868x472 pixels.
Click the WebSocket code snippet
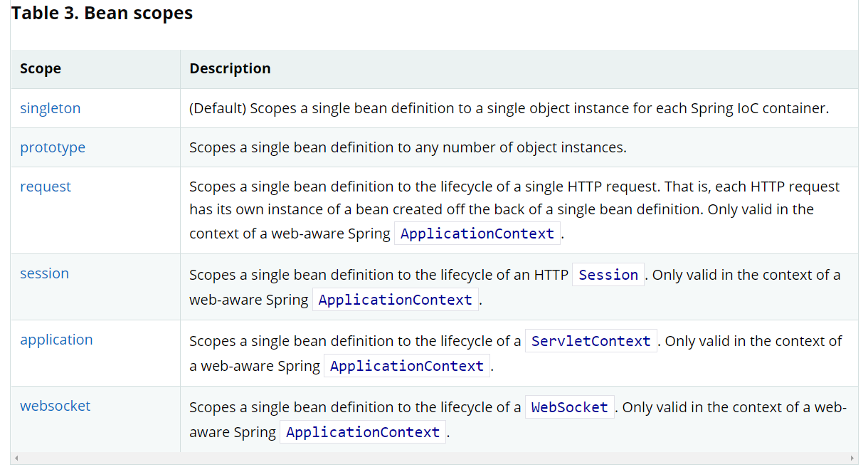click(569, 407)
